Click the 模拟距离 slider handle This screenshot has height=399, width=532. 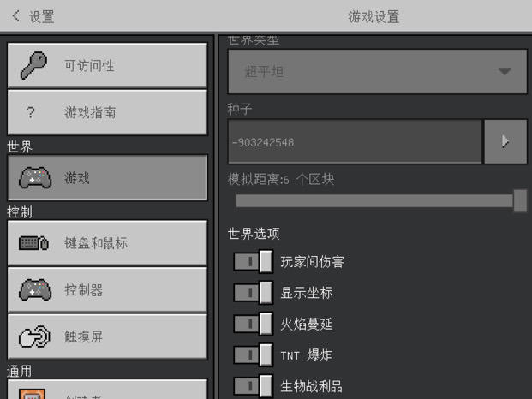coord(520,200)
